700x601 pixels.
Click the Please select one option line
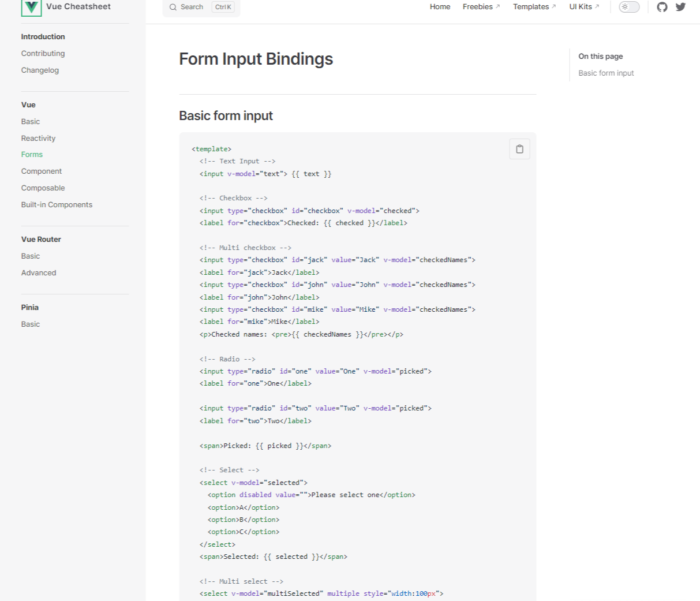[312, 495]
